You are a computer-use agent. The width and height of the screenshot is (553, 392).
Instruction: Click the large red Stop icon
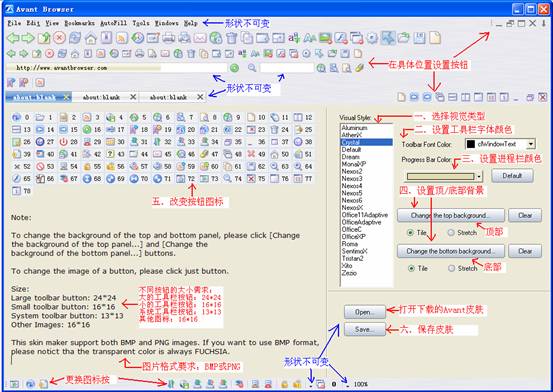(x=59, y=37)
